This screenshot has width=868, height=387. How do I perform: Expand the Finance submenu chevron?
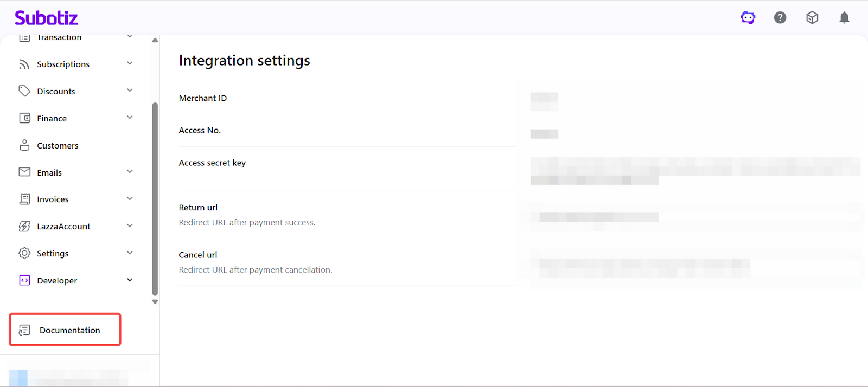point(130,118)
